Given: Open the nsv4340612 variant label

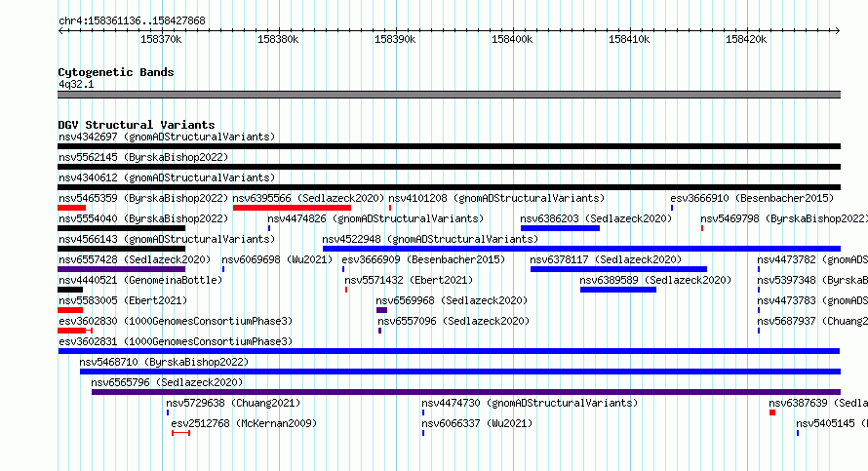Looking at the screenshot, I should click(167, 177).
